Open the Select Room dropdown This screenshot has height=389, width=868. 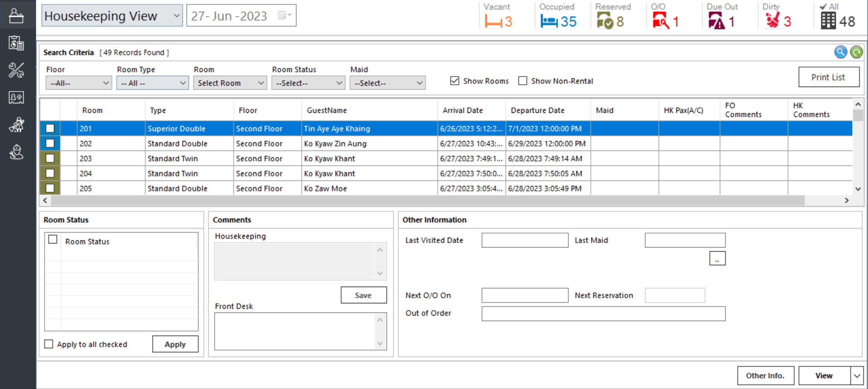[230, 83]
